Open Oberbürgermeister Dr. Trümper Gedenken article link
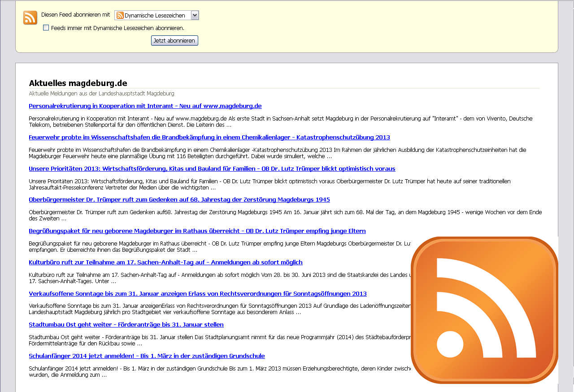The width and height of the screenshot is (574, 392). tap(179, 200)
